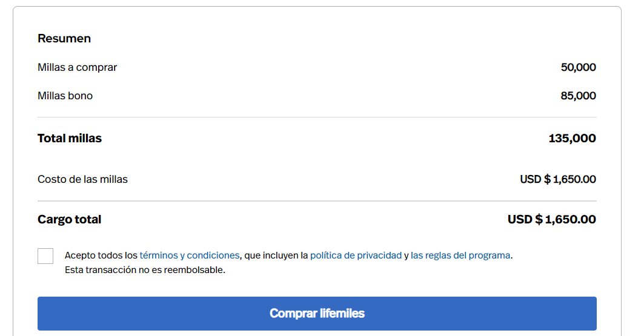644x336 pixels.
Task: Click the Cargo total USD amount
Action: (x=551, y=220)
